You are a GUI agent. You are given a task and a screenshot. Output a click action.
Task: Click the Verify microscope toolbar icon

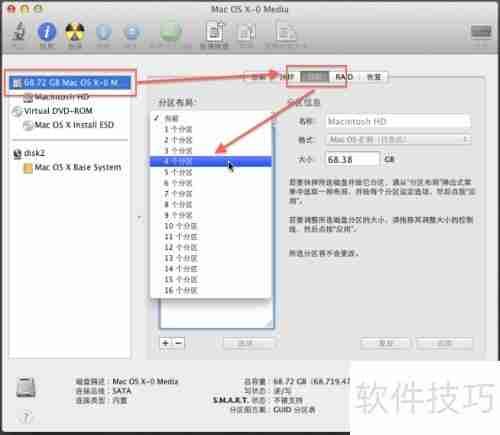[x=19, y=32]
